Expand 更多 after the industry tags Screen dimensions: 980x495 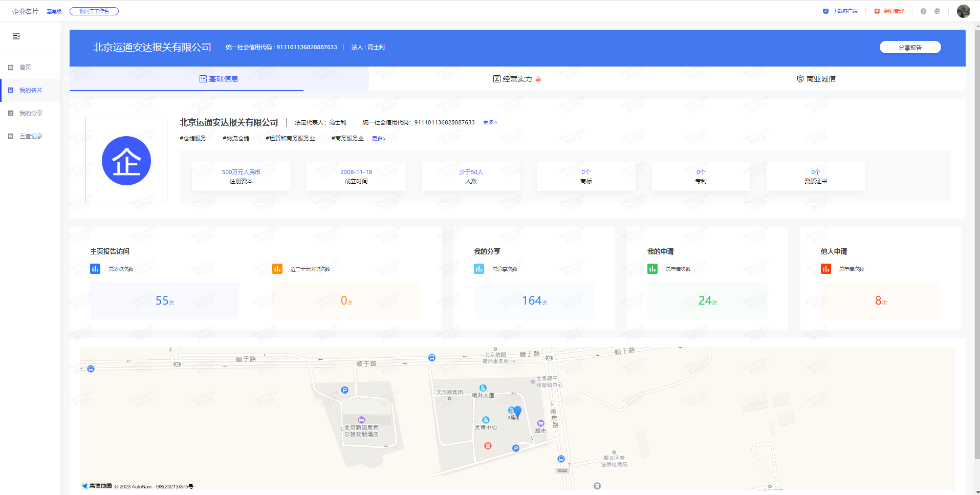point(379,139)
